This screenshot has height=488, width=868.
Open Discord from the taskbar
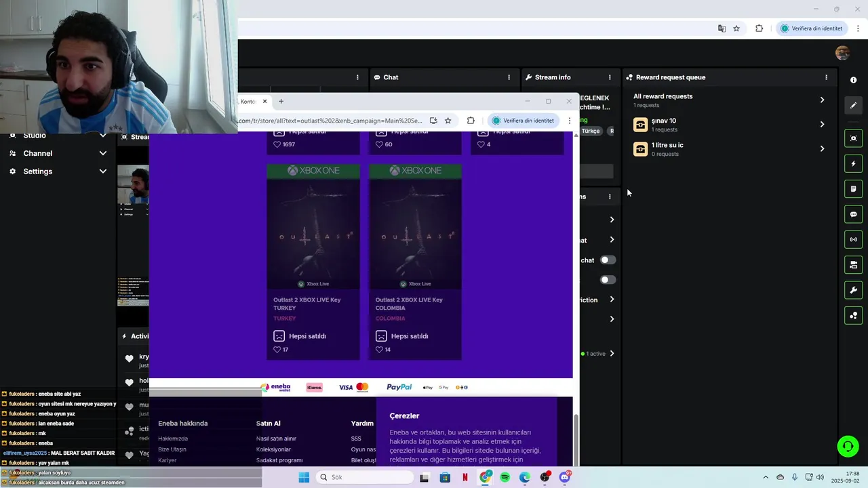coord(565,477)
